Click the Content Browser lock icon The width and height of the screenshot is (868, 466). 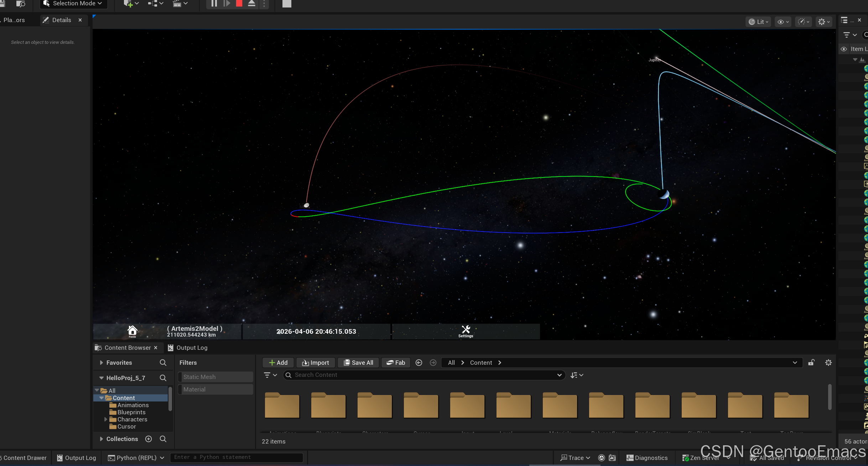coord(811,363)
